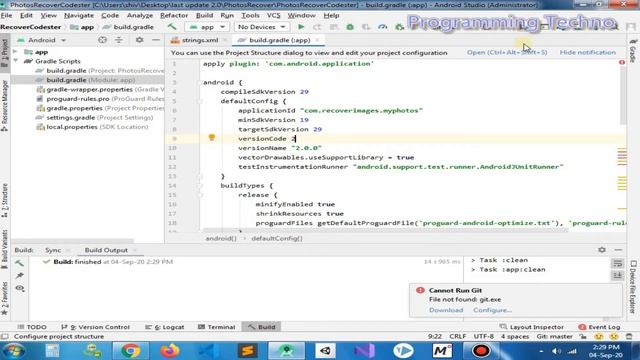The image size is (640, 360).
Task: Open the No Devices dropdown
Action: (261, 27)
